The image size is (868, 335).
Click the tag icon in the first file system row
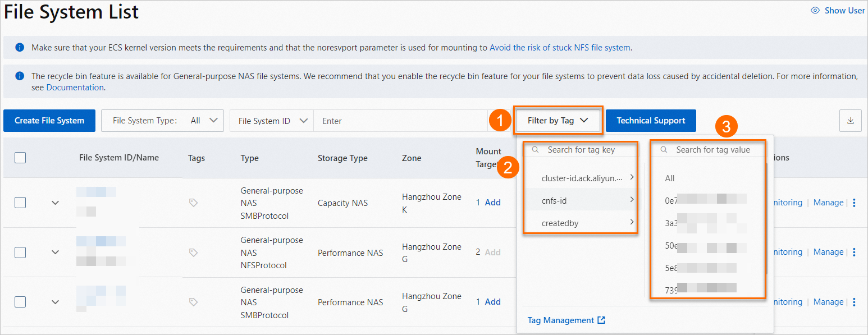pyautogui.click(x=194, y=203)
